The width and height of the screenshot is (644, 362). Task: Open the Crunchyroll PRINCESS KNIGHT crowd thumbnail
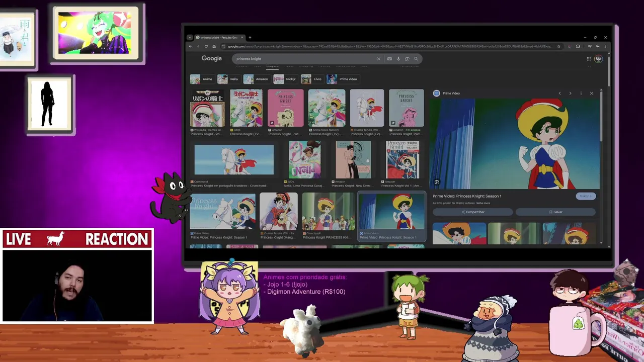pyautogui.click(x=328, y=212)
